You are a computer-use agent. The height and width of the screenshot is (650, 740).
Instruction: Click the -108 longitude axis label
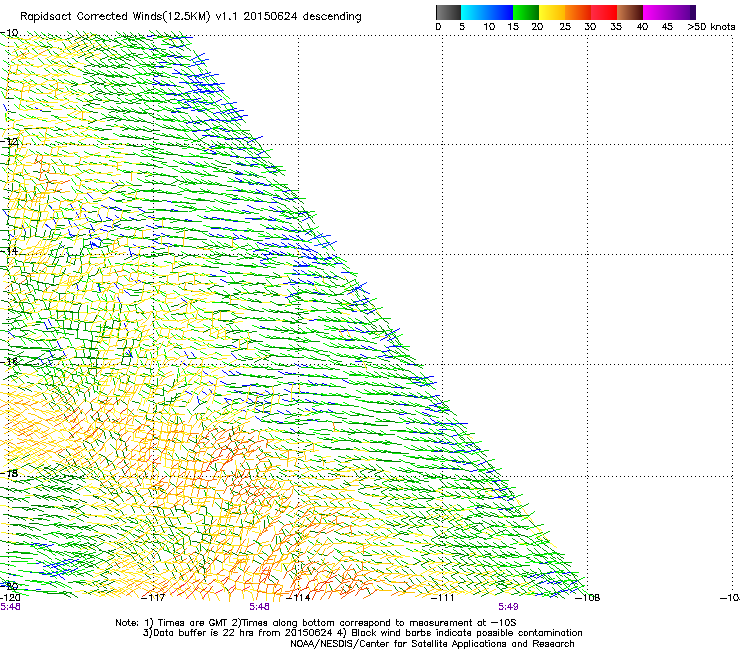(588, 598)
